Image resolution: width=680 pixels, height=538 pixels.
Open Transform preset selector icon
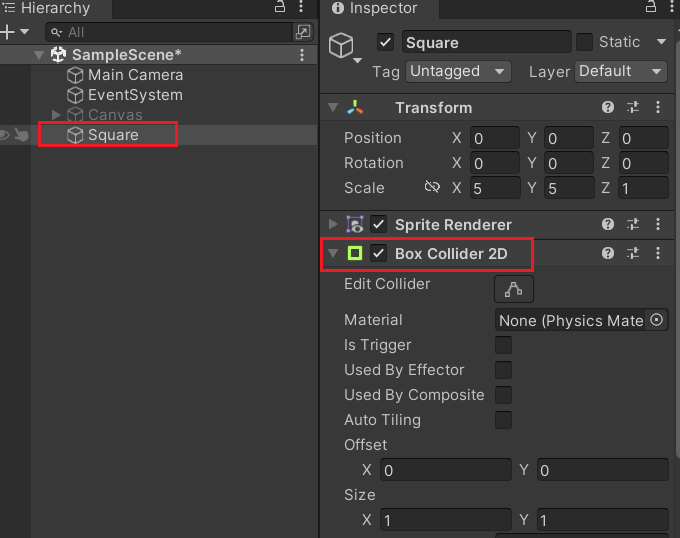(x=633, y=107)
